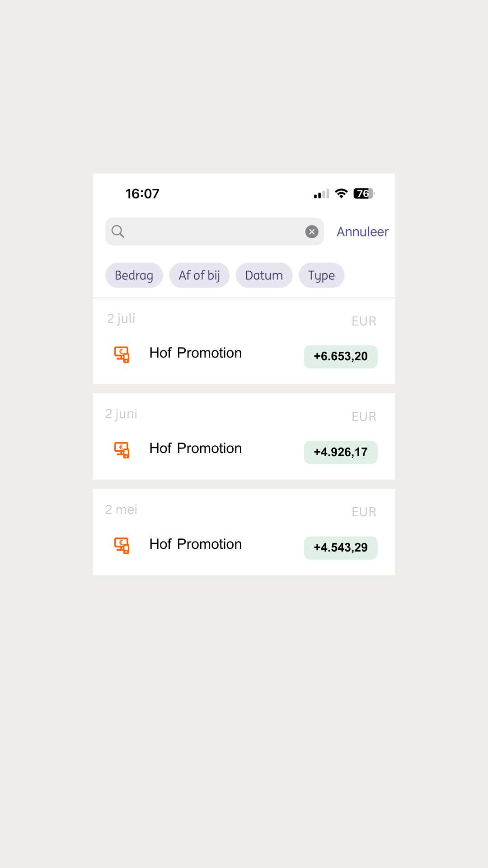The width and height of the screenshot is (488, 868).
Task: Tap the transfer icon on the 2 juni entry
Action: click(122, 450)
